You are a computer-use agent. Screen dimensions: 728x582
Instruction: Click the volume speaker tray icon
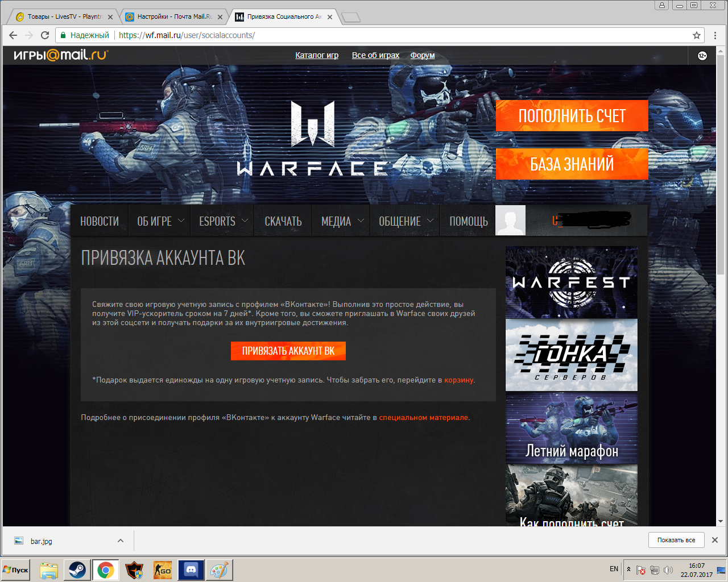(668, 569)
